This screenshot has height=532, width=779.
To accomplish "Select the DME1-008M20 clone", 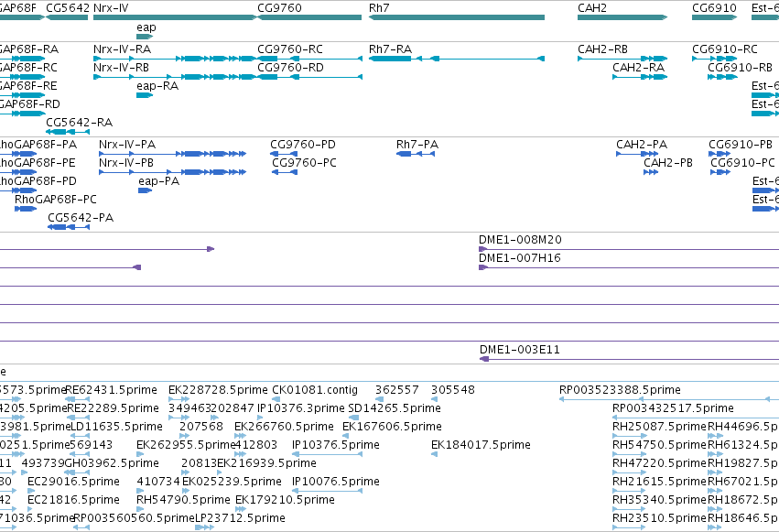I will pyautogui.click(x=520, y=240).
